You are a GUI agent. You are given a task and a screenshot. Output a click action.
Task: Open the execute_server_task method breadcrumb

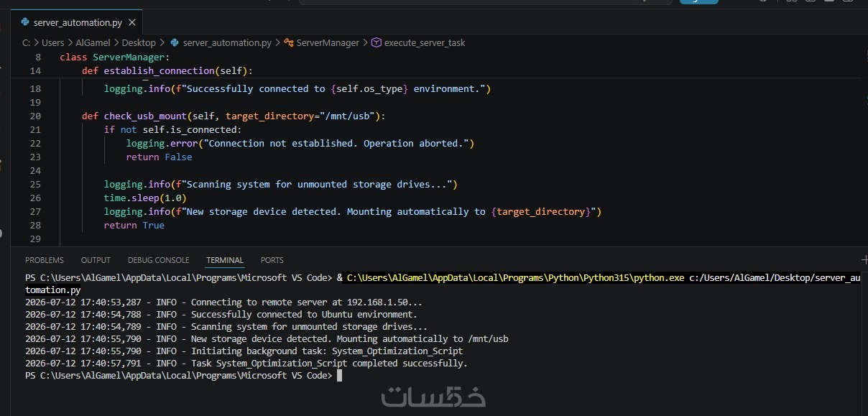(x=418, y=43)
